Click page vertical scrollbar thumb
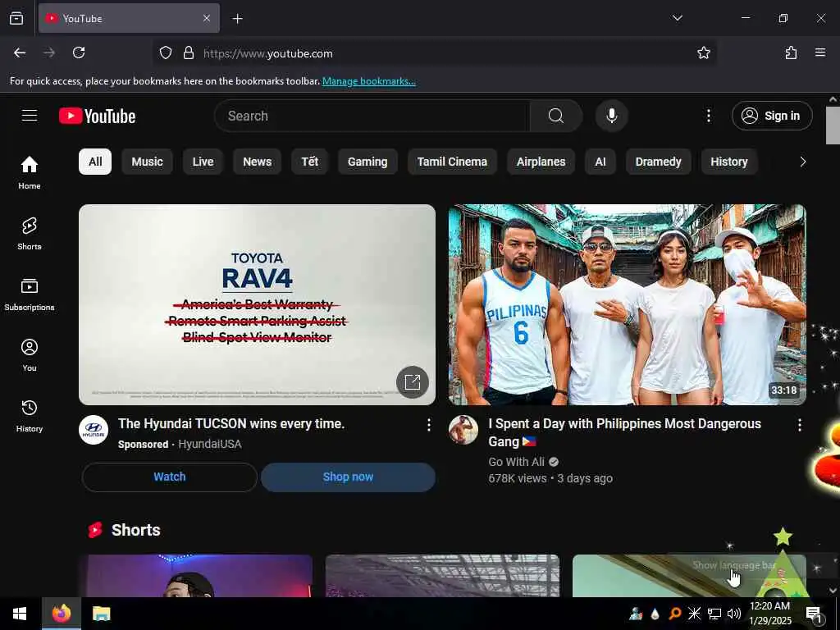Image resolution: width=840 pixels, height=630 pixels. point(833,126)
